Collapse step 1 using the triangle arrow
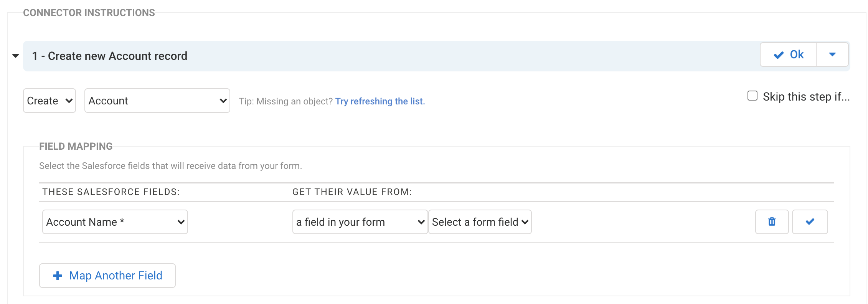868x304 pixels. (x=16, y=56)
